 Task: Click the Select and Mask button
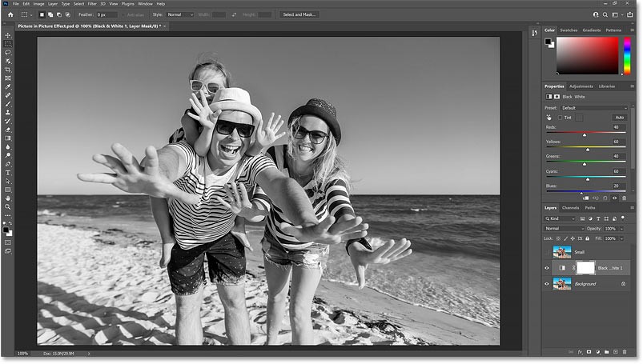point(299,14)
